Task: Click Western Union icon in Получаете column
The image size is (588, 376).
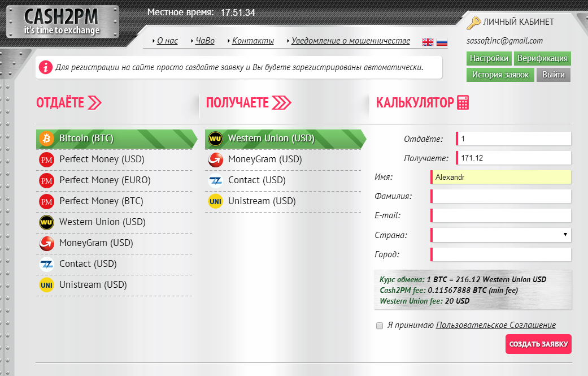Action: tap(215, 139)
